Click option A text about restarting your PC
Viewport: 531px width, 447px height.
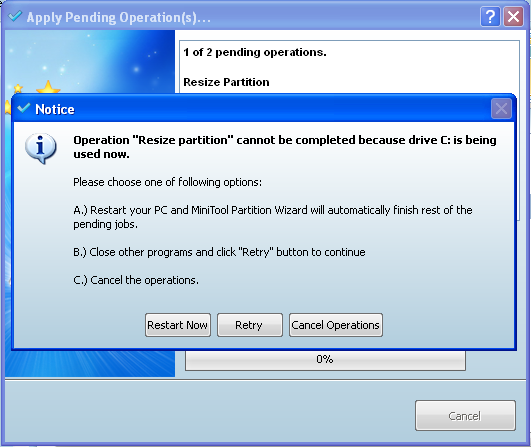273,217
